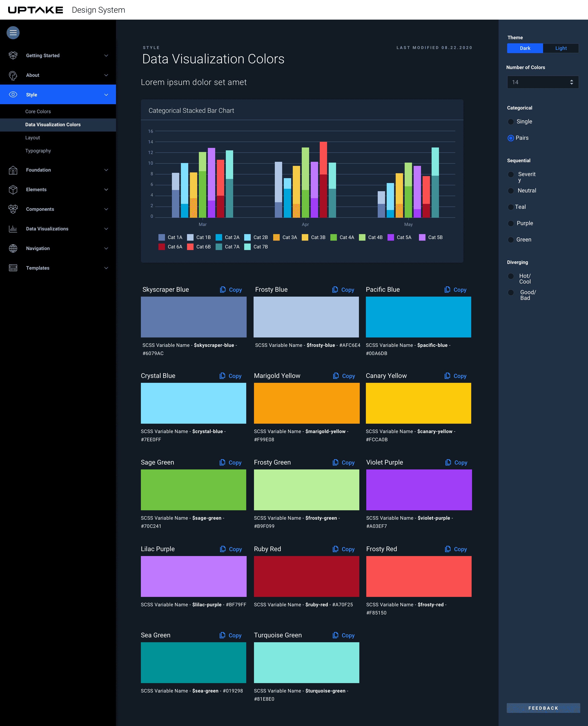Click the hamburger menu circle icon
Viewport: 588px width, 726px height.
(x=13, y=32)
